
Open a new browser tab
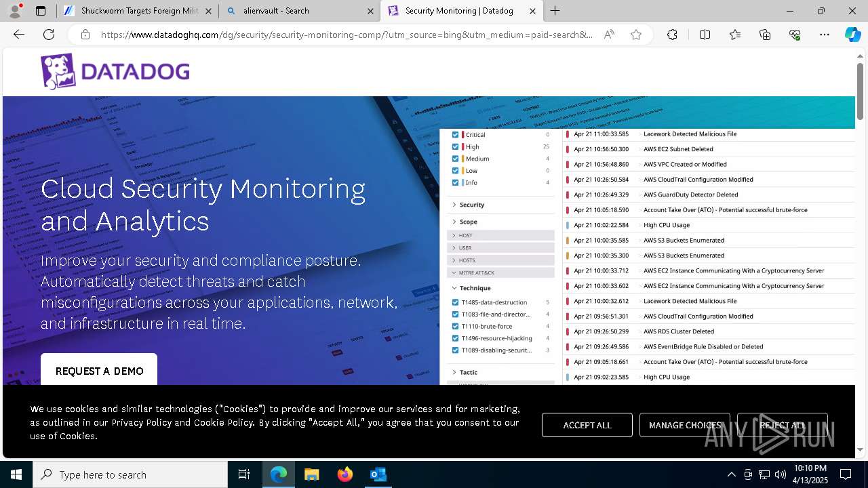click(555, 11)
